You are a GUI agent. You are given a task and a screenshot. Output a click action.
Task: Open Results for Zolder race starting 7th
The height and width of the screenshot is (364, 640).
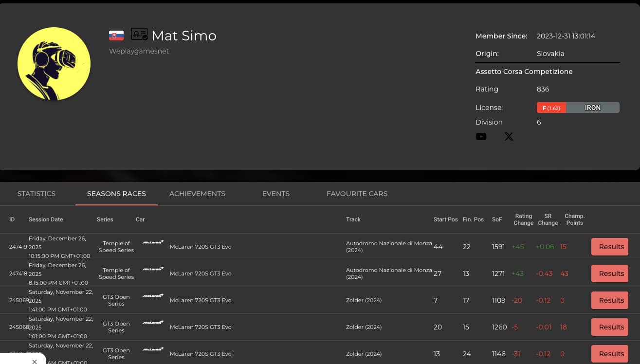[x=609, y=300]
